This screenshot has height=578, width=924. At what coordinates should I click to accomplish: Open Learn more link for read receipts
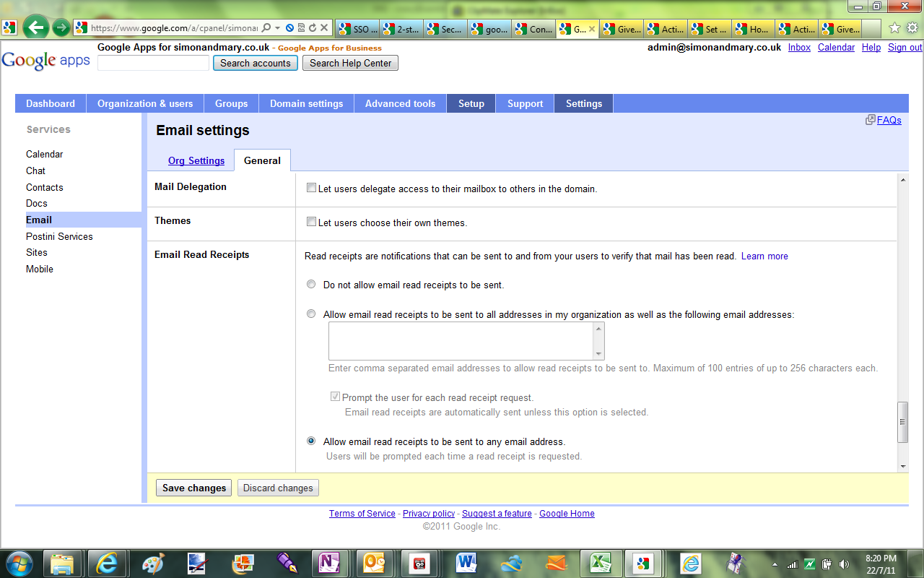pyautogui.click(x=764, y=256)
